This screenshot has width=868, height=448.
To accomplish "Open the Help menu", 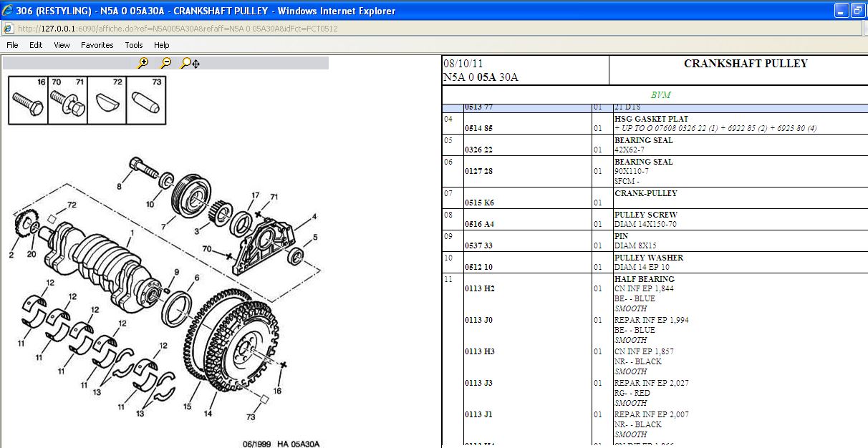I will 162,45.
